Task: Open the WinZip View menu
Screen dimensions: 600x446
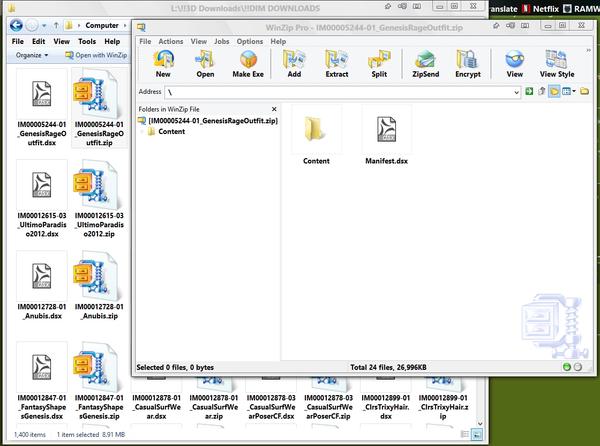Action: [x=199, y=41]
